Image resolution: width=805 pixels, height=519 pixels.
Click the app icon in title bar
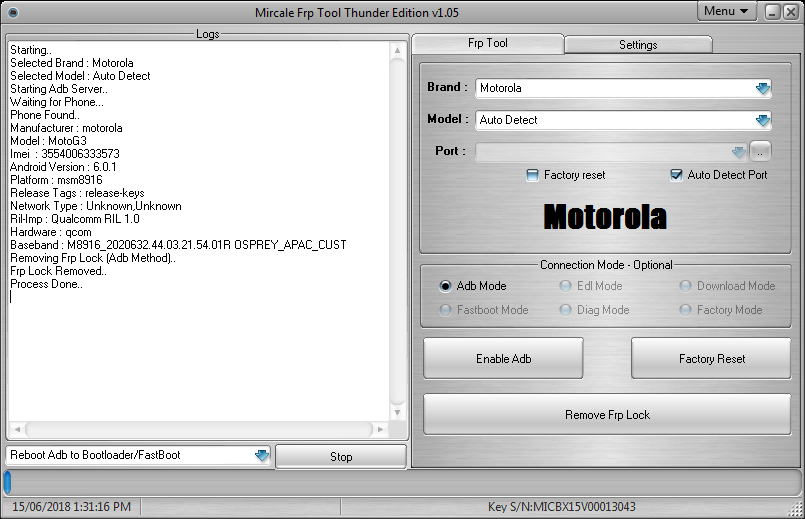click(13, 12)
